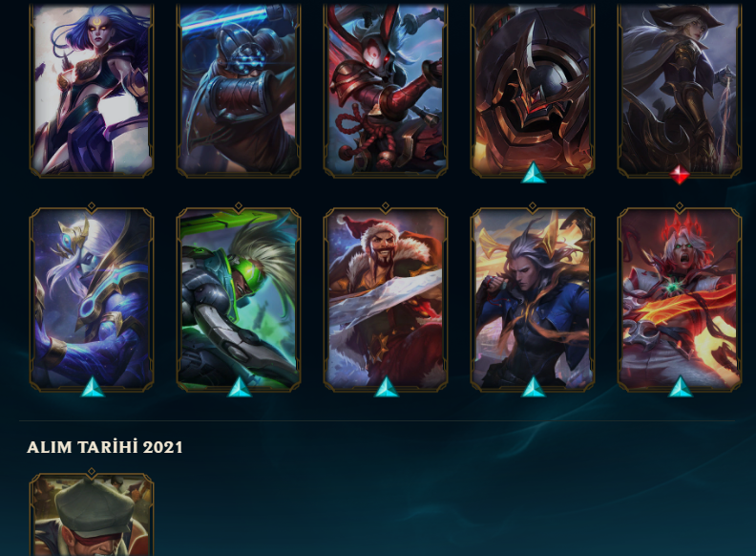The image size is (756, 556).
Task: Select the Santa-hat bearded skin card
Action: pyautogui.click(x=386, y=299)
